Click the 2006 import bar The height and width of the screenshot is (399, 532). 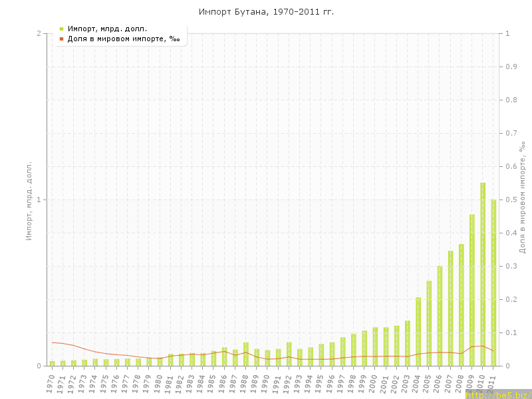coord(440,316)
